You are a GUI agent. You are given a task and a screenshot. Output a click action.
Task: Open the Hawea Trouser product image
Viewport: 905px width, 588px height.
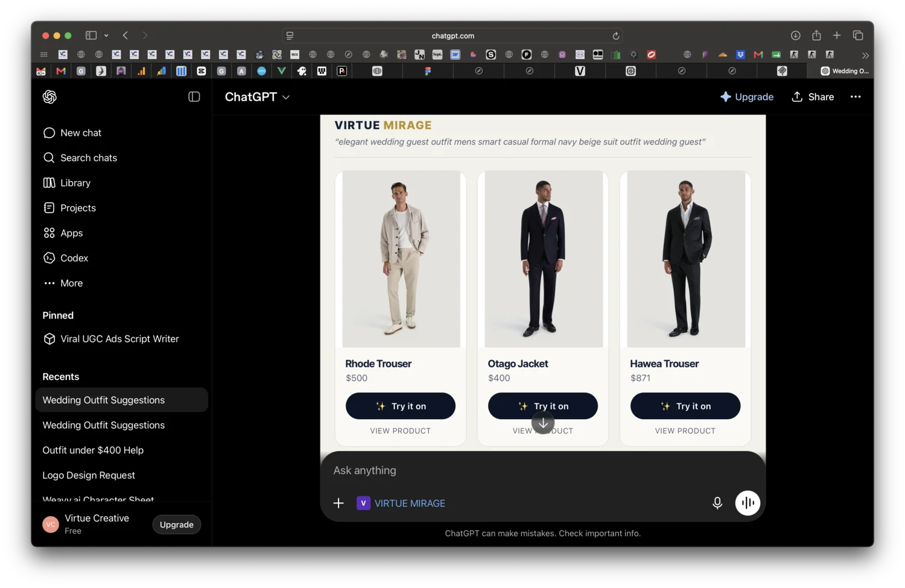[686, 259]
